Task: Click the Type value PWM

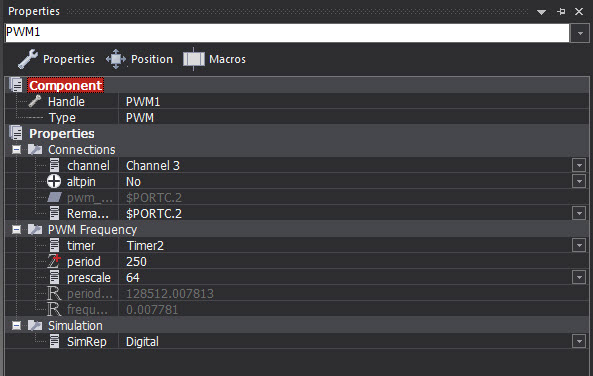Action: (x=140, y=118)
